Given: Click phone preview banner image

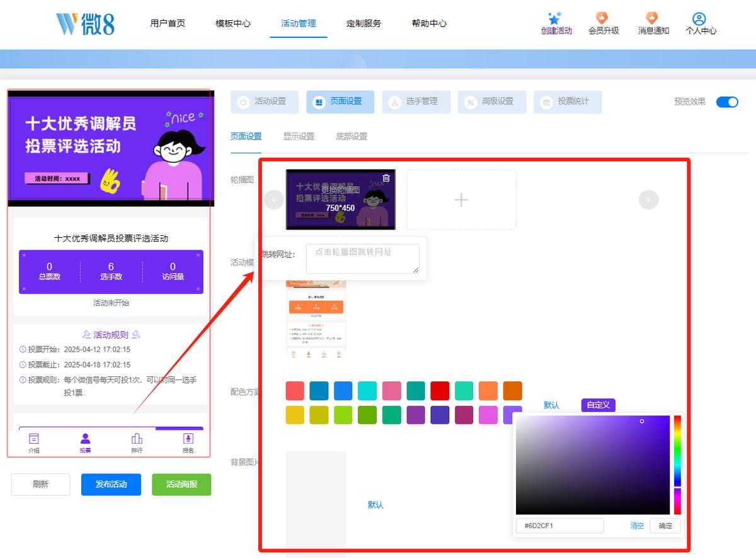Looking at the screenshot, I should (111, 149).
